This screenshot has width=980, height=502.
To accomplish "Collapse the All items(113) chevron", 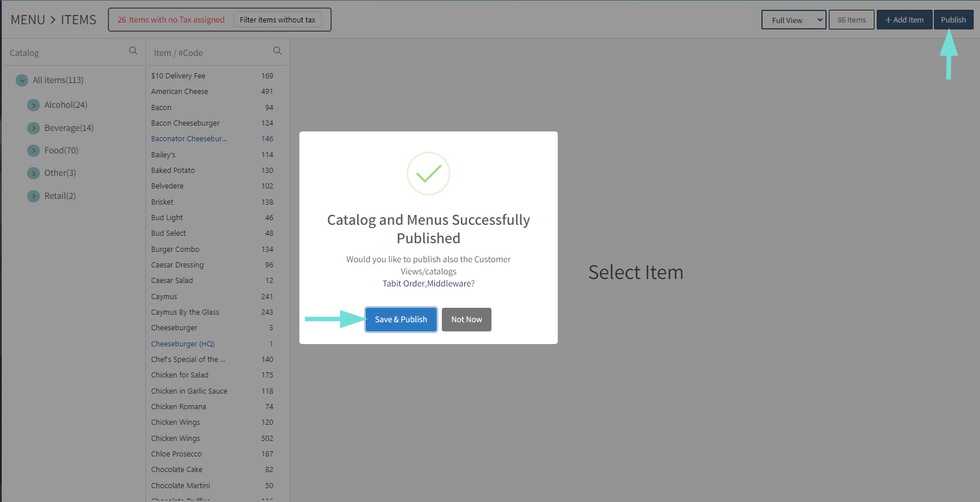I will [22, 80].
